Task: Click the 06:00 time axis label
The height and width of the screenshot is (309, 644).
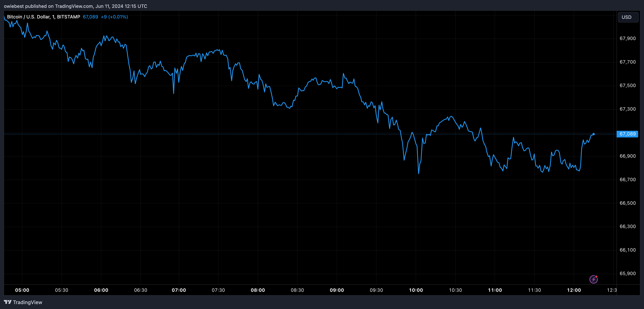Action: [x=101, y=290]
